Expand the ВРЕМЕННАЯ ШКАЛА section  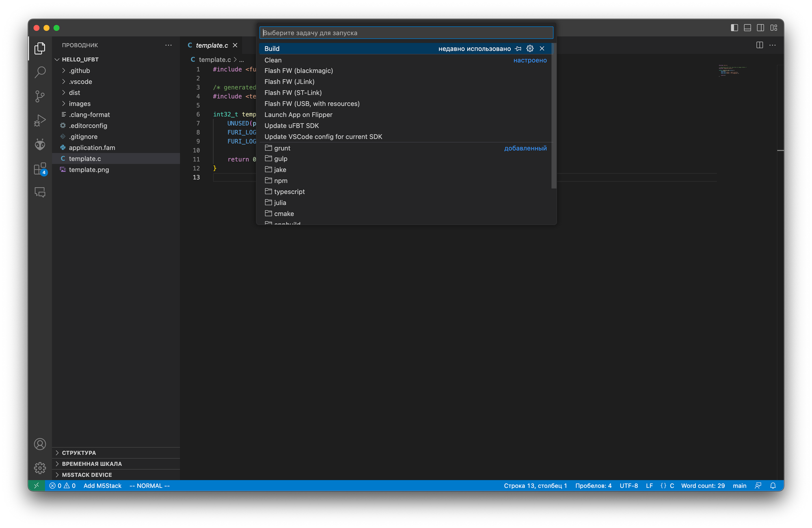[x=116, y=463]
